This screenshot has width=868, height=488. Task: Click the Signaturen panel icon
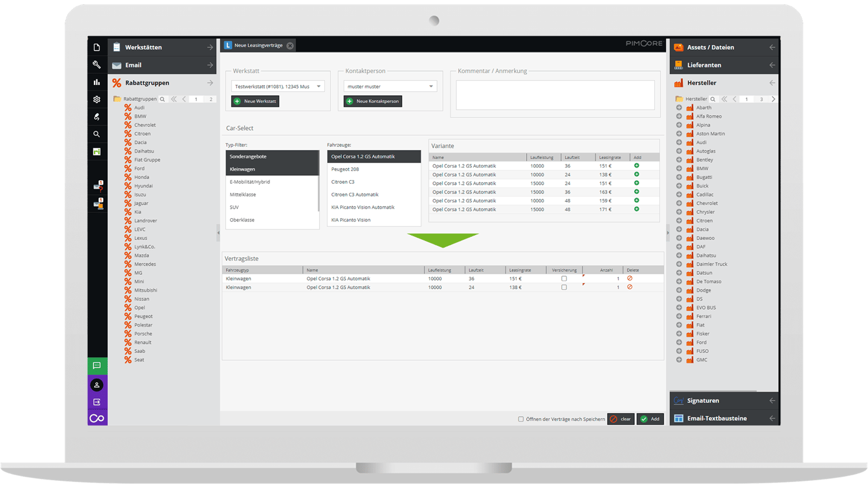[678, 401]
